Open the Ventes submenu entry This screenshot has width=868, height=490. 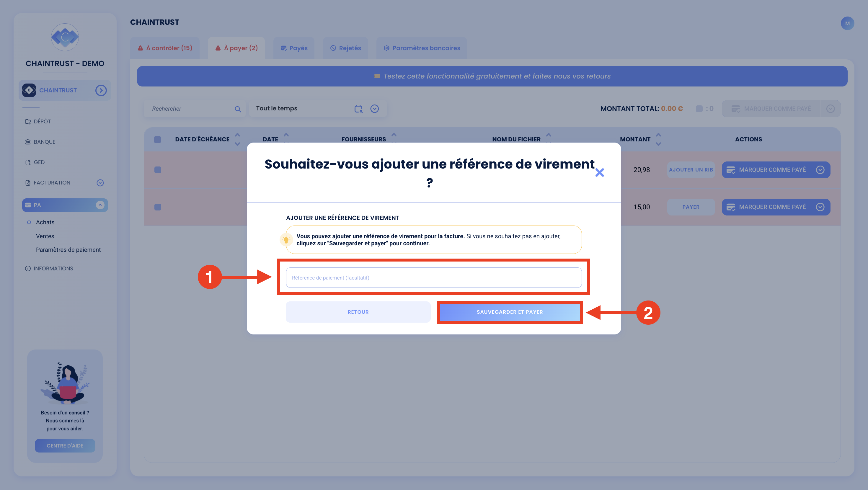pyautogui.click(x=45, y=236)
